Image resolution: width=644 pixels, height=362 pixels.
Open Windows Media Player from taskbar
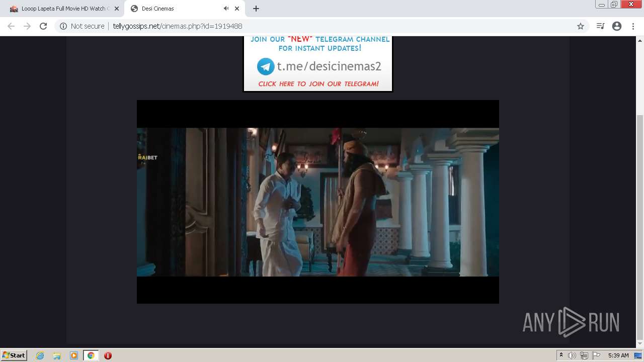pyautogui.click(x=74, y=355)
